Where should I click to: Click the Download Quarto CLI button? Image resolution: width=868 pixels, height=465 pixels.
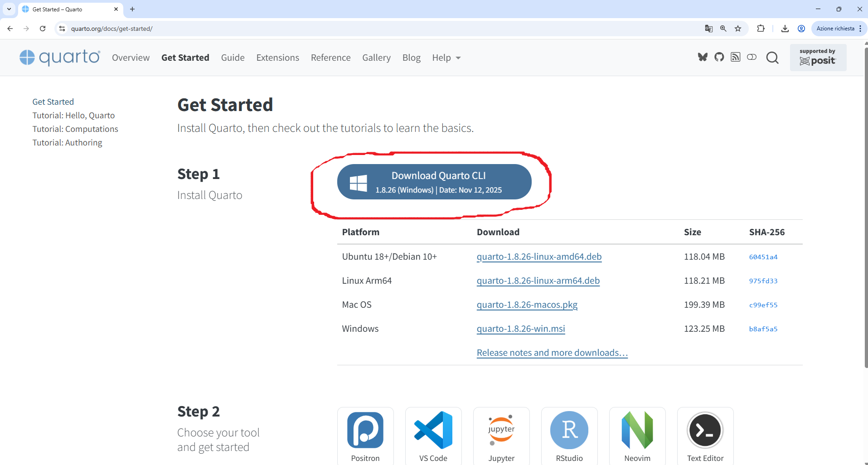[434, 182]
